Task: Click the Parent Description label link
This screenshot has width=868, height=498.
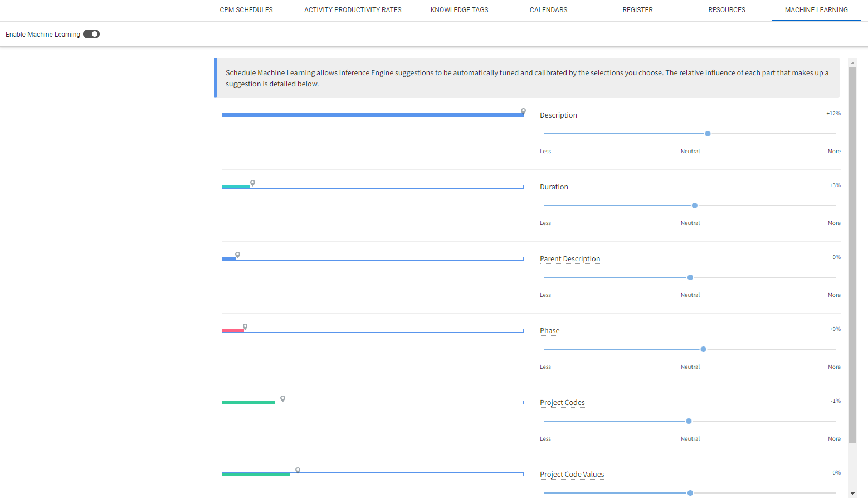Action: [570, 259]
